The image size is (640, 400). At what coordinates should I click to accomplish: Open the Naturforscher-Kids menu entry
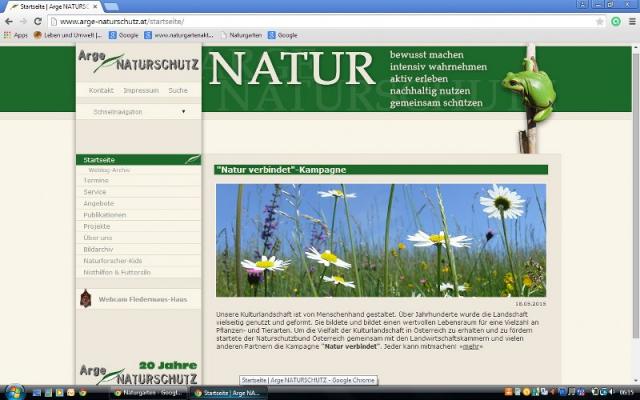pos(138,260)
